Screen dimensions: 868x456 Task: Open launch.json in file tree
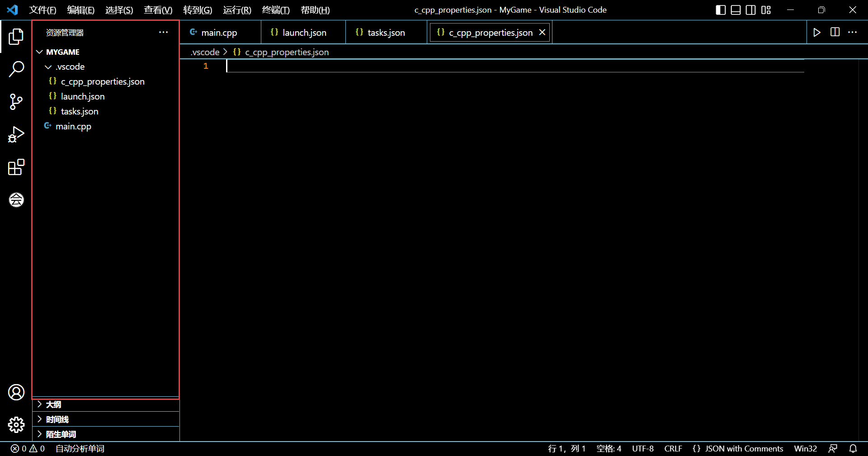[106, 97]
